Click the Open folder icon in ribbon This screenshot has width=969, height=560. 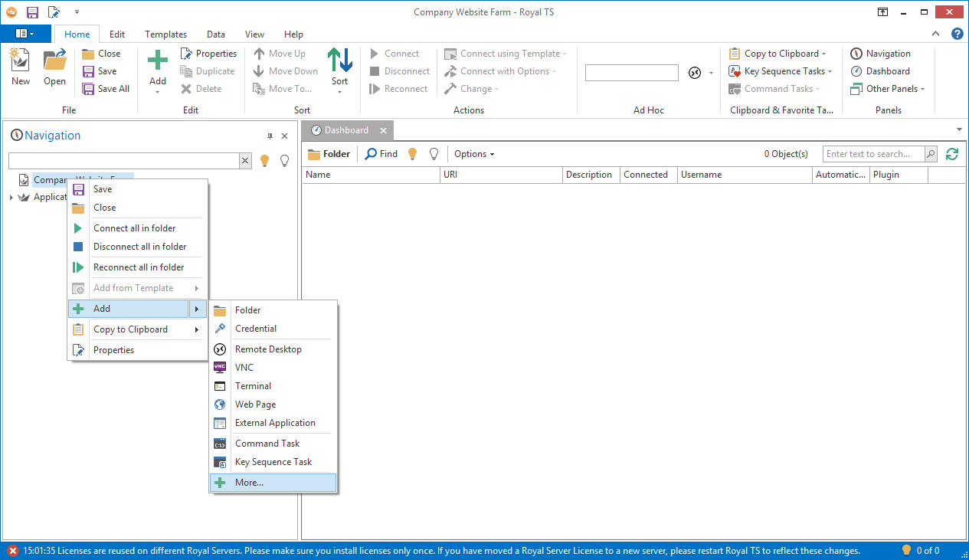(54, 61)
